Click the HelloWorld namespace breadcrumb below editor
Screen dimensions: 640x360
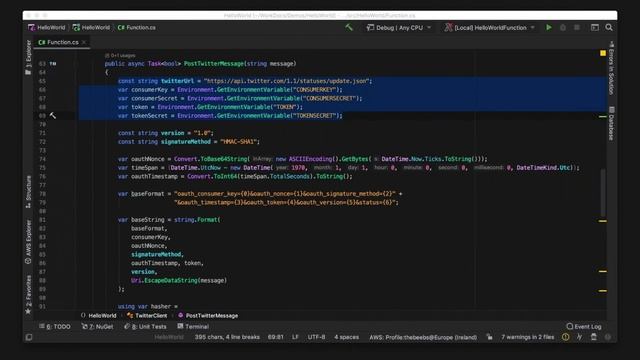tap(98, 316)
